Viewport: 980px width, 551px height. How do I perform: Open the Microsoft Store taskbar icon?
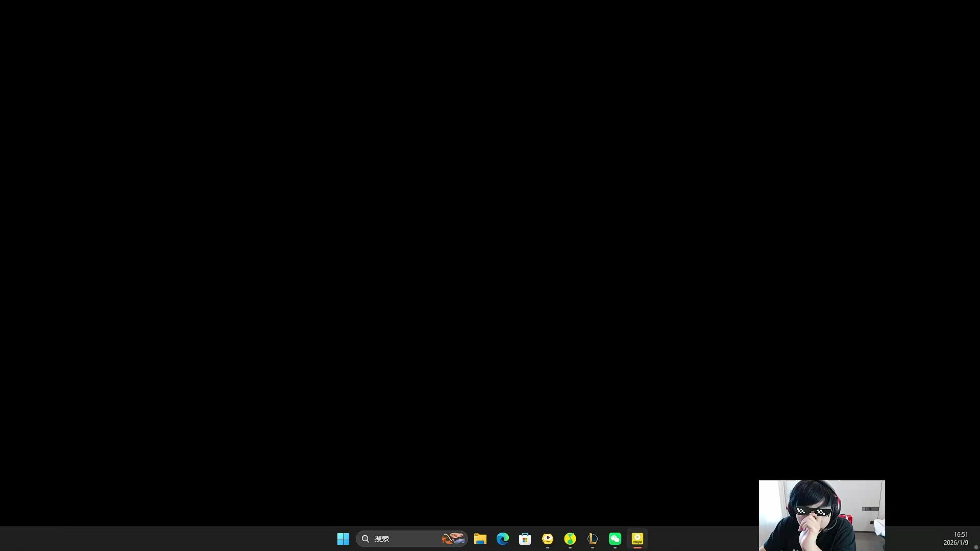pos(525,539)
